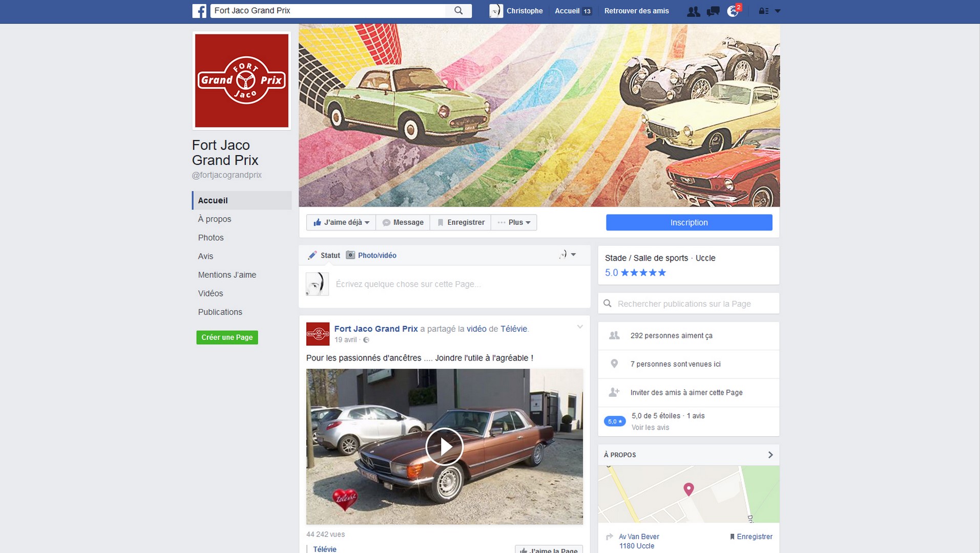Open notifications globe icon

733,11
